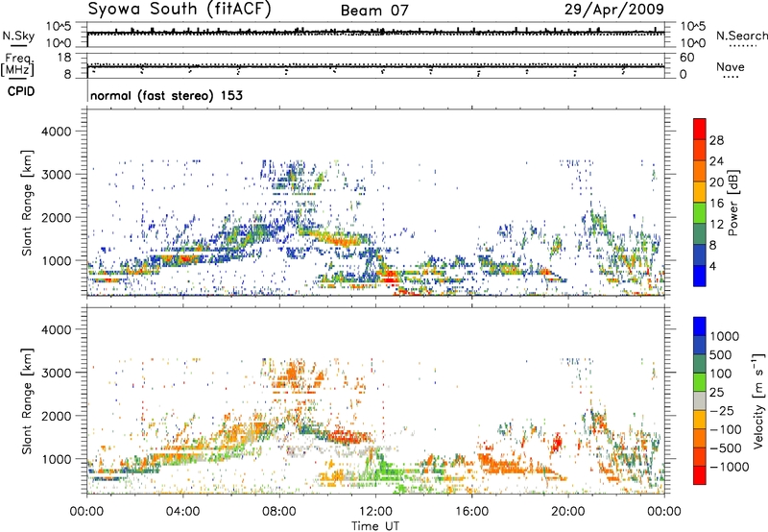
Task: Click the date 29/Apr/2009
Action: [x=614, y=9]
